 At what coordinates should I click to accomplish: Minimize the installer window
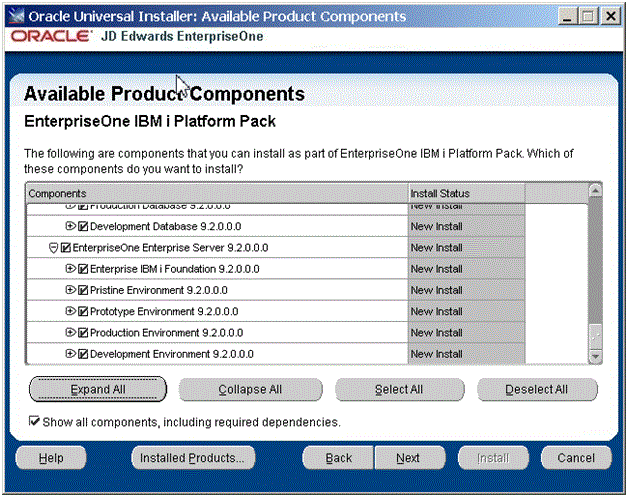(567, 16)
